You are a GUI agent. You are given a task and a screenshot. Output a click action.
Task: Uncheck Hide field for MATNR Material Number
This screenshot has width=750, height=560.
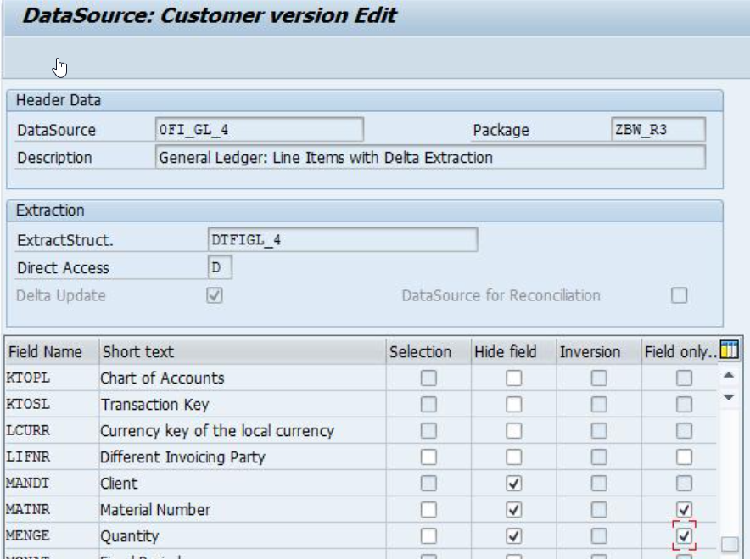(513, 510)
